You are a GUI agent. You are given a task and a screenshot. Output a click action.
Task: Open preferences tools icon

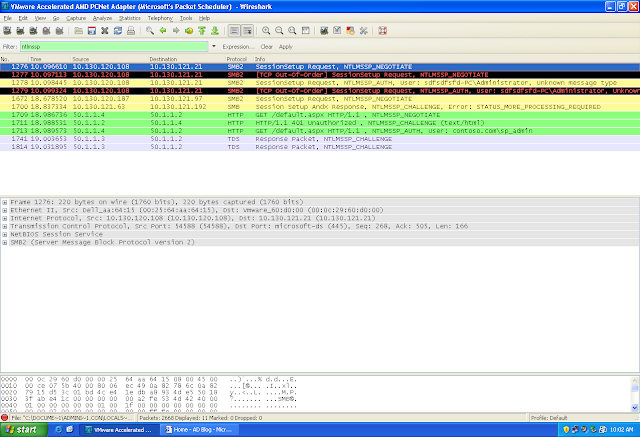[x=363, y=31]
